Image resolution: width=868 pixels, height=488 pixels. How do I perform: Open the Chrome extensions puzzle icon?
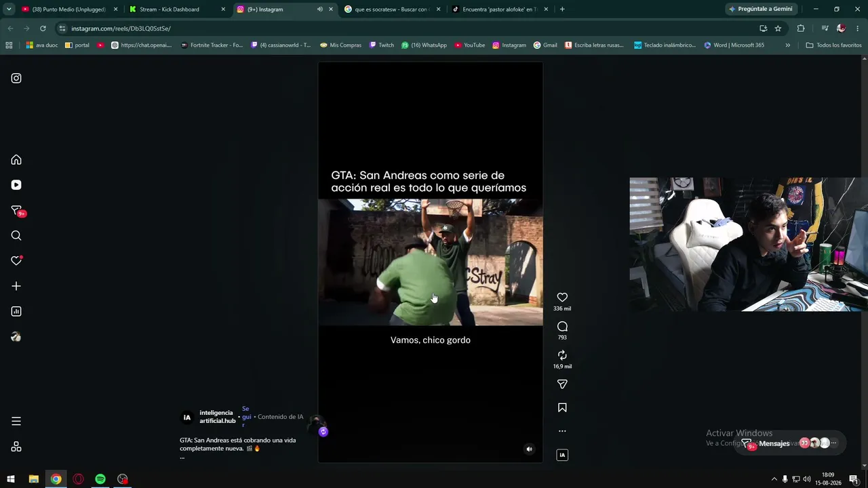pyautogui.click(x=801, y=28)
